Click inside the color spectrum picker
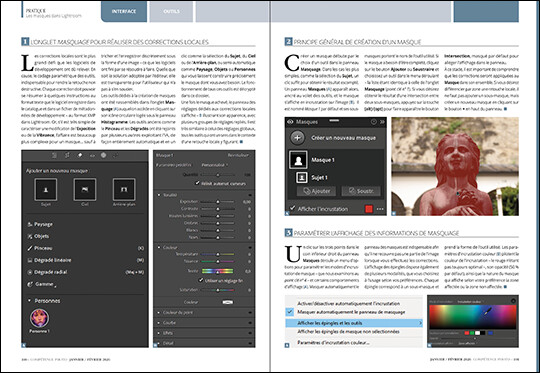This screenshot has height=373, width=540. coord(472,317)
